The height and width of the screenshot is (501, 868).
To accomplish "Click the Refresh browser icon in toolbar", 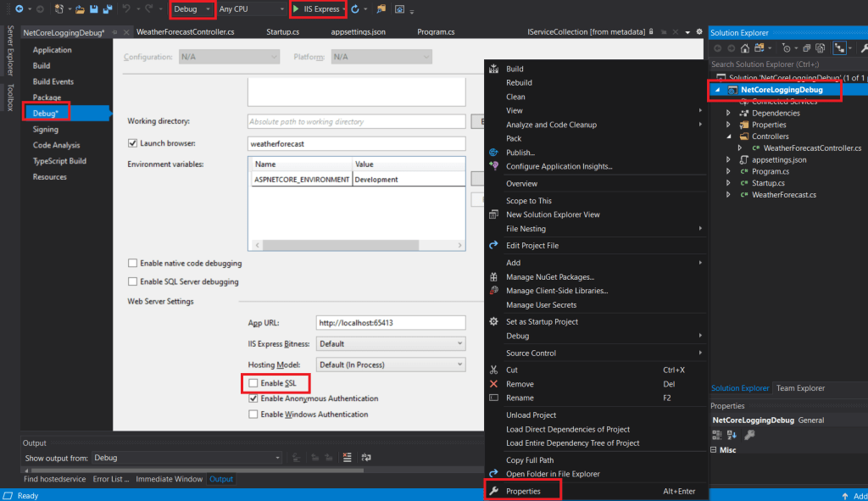I will click(x=354, y=8).
